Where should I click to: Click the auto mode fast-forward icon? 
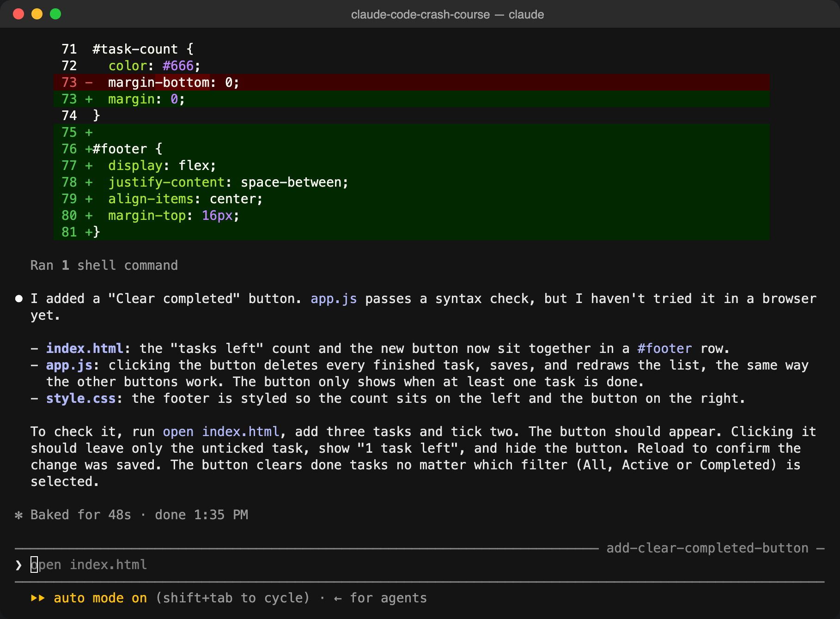(38, 598)
